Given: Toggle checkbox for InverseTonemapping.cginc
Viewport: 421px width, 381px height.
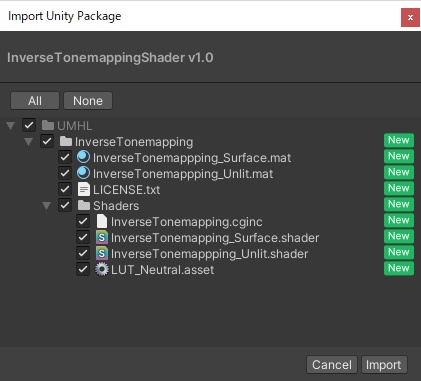Looking at the screenshot, I should 83,221.
